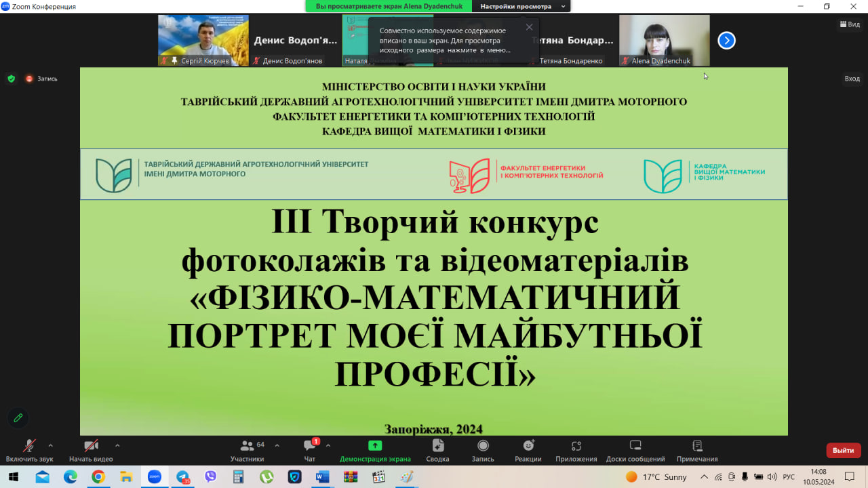This screenshot has height=488, width=868.
Task: Open the Чат chat panel
Action: (310, 451)
